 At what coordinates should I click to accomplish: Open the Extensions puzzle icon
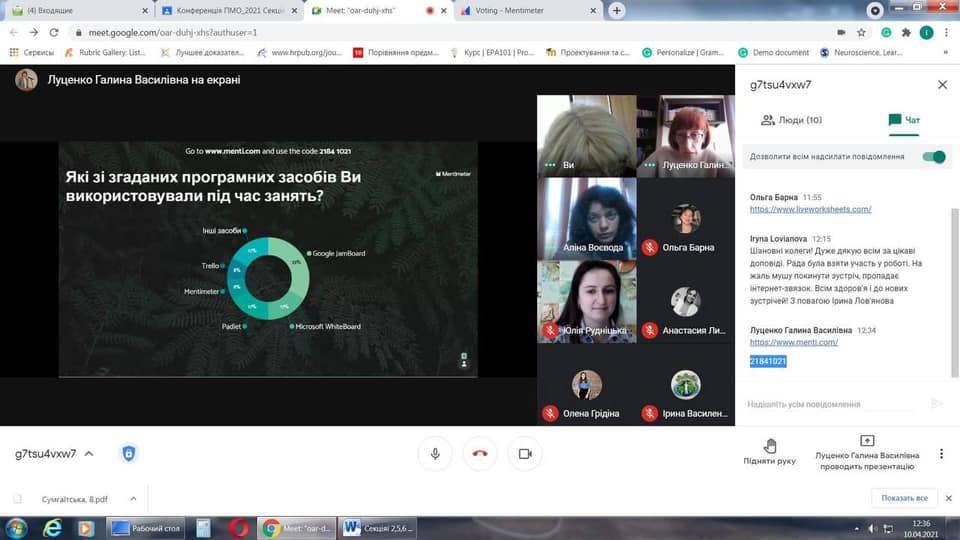(906, 32)
